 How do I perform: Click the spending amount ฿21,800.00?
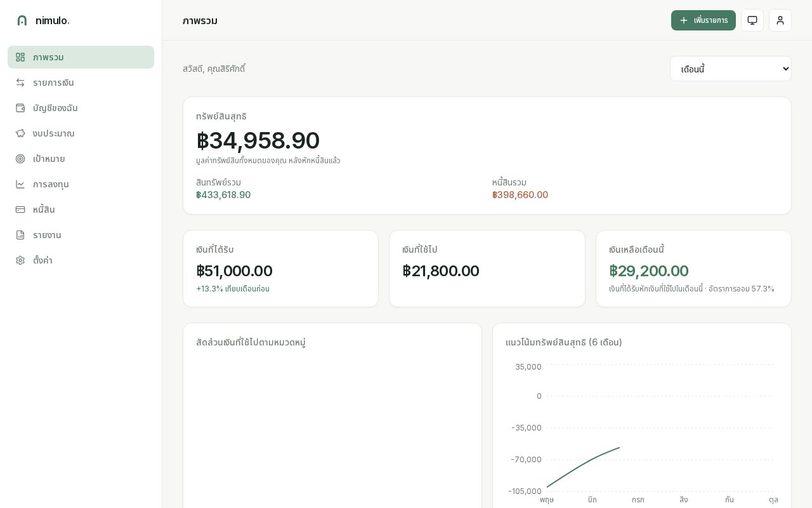[441, 271]
